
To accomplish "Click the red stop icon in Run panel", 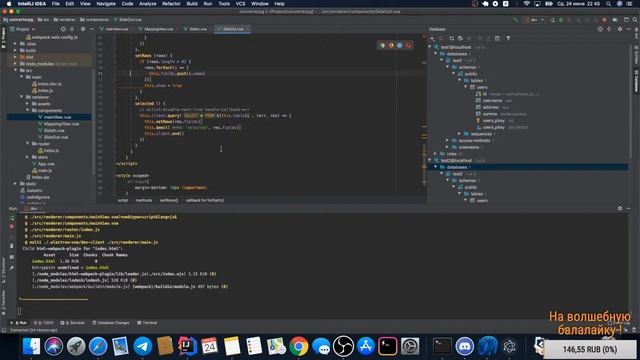I will (12, 227).
